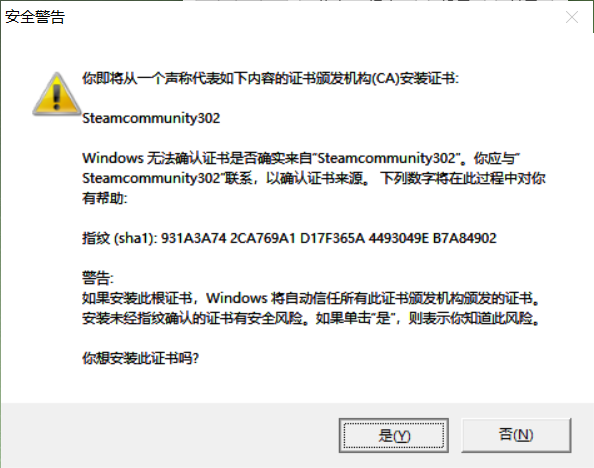Click the line starting 如果安装此根证书

[311, 298]
